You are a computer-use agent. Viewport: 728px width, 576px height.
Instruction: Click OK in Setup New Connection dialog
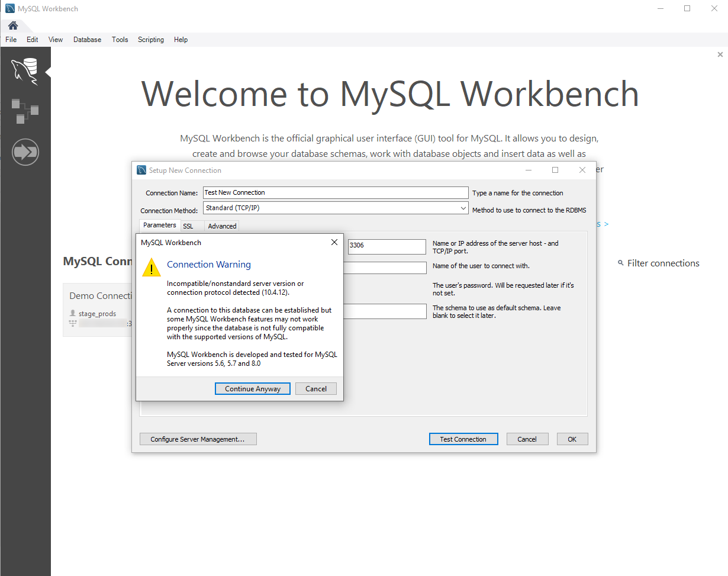click(x=572, y=439)
